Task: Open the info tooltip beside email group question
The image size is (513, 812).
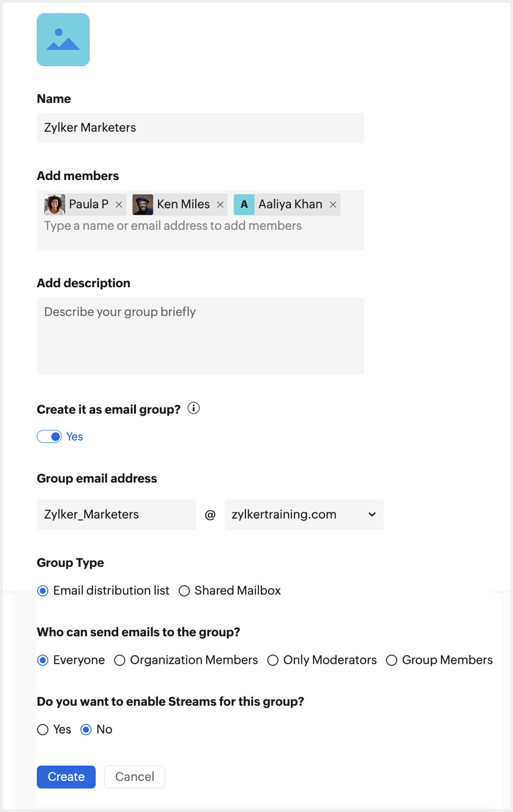Action: 193,408
